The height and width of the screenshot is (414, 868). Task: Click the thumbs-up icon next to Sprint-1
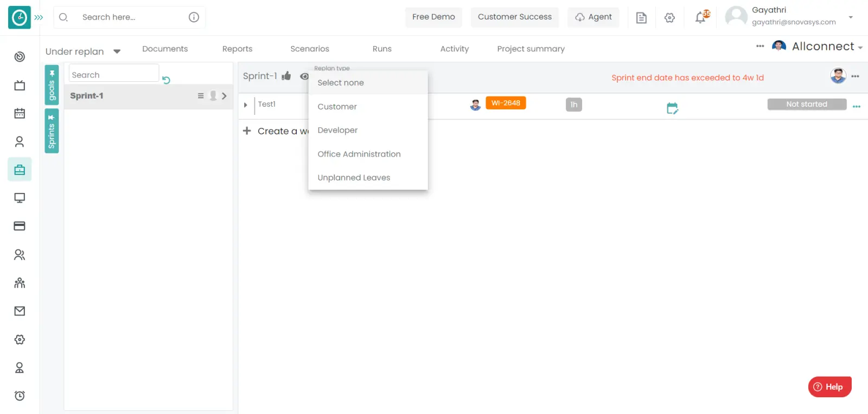pos(286,76)
